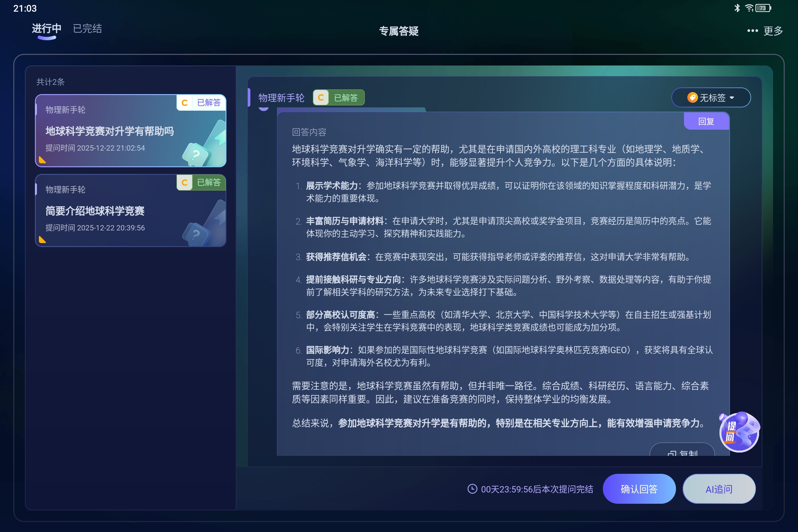Click the C badge on the first question card
Viewport: 798px width, 532px height.
(x=185, y=102)
